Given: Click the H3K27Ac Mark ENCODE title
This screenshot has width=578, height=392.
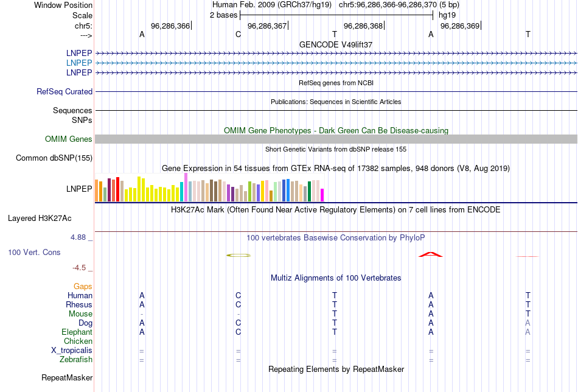Looking at the screenshot, I should pos(336,210).
